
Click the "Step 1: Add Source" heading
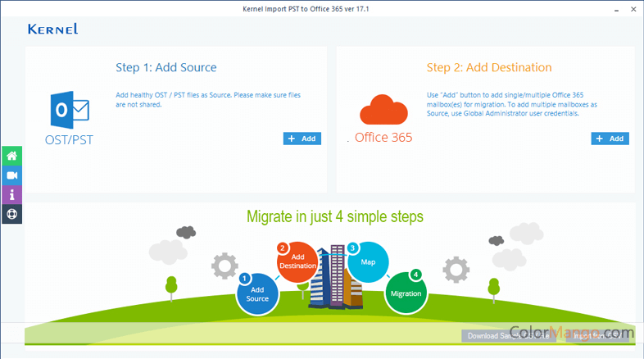tap(166, 67)
